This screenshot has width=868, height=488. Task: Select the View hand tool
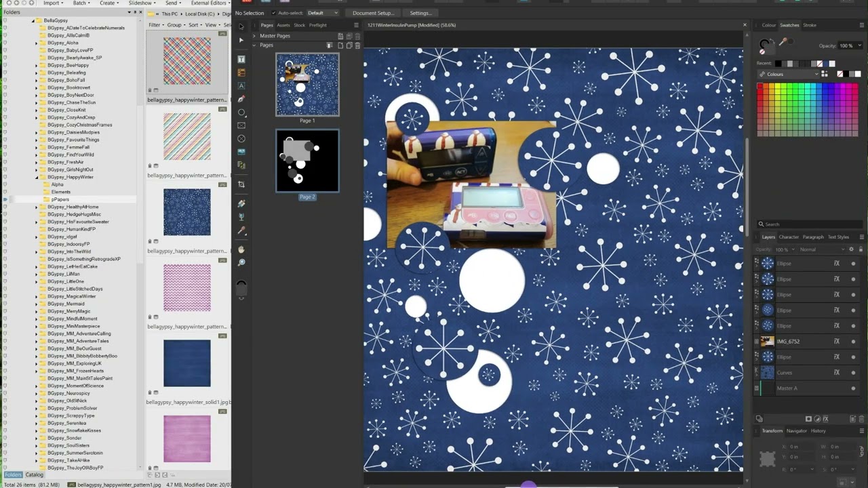pyautogui.click(x=241, y=249)
